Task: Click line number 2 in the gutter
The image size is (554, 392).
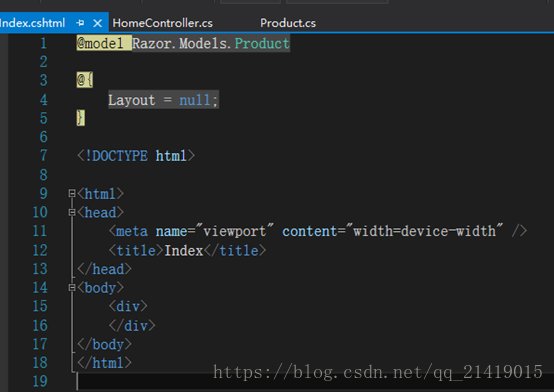Action: click(43, 62)
